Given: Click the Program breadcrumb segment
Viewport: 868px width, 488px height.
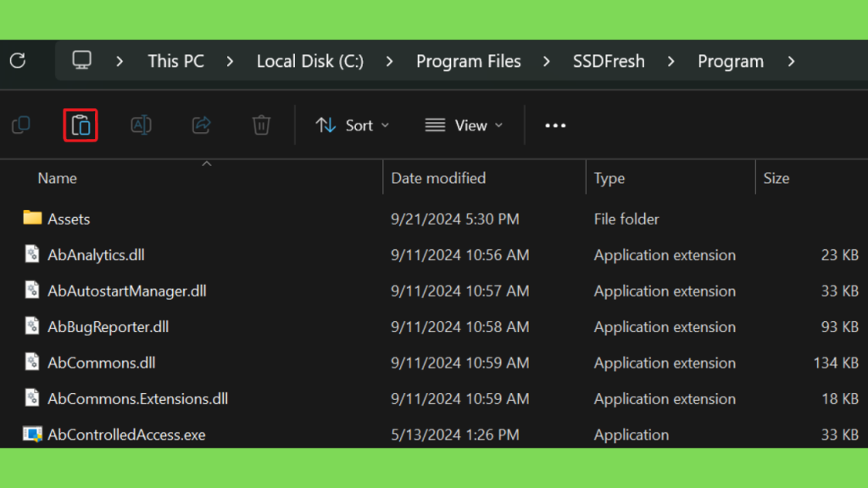Looking at the screenshot, I should pyautogui.click(x=730, y=61).
